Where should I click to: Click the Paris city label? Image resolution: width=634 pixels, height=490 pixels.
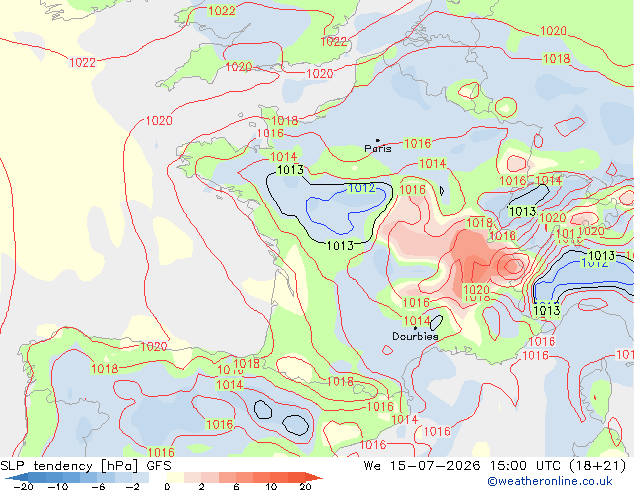click(378, 148)
